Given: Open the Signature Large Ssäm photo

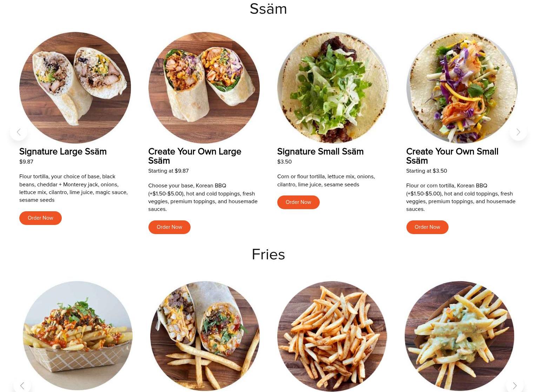Looking at the screenshot, I should click(x=75, y=88).
